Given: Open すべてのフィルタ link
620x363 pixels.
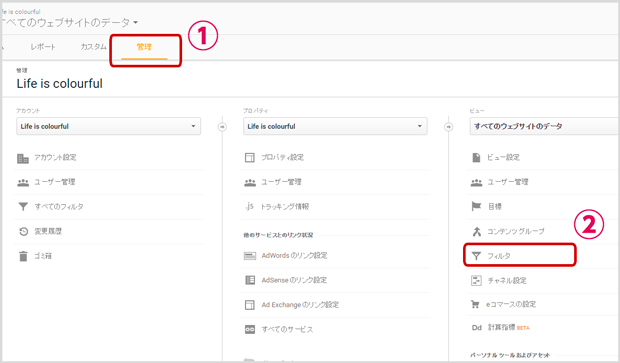Looking at the screenshot, I should pyautogui.click(x=59, y=206).
